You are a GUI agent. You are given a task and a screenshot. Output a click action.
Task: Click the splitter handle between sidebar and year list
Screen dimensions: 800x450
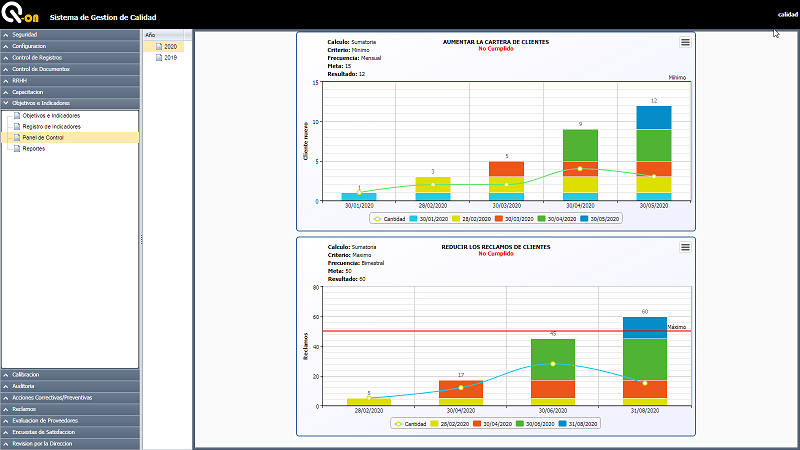click(141, 238)
